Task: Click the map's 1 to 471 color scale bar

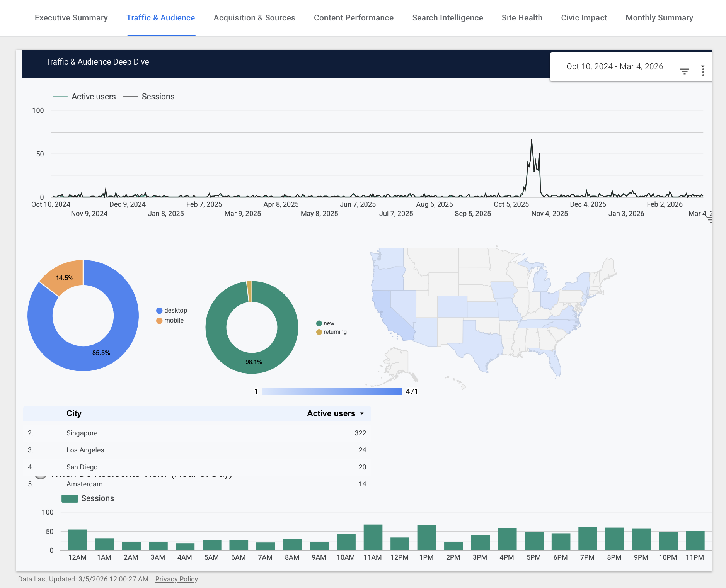Action: click(x=332, y=391)
